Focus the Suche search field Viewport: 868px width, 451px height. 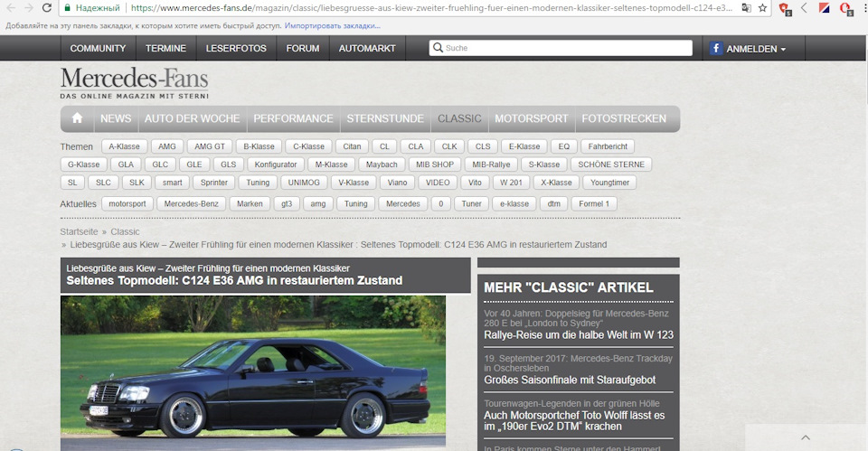tap(561, 48)
